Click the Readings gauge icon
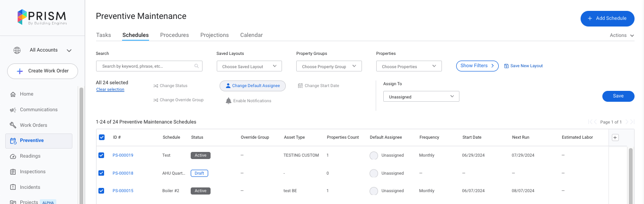The height and width of the screenshot is (204, 644). click(x=13, y=156)
